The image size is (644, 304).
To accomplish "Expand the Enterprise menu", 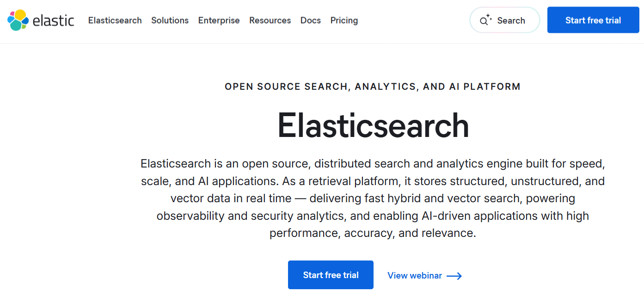I will (219, 20).
